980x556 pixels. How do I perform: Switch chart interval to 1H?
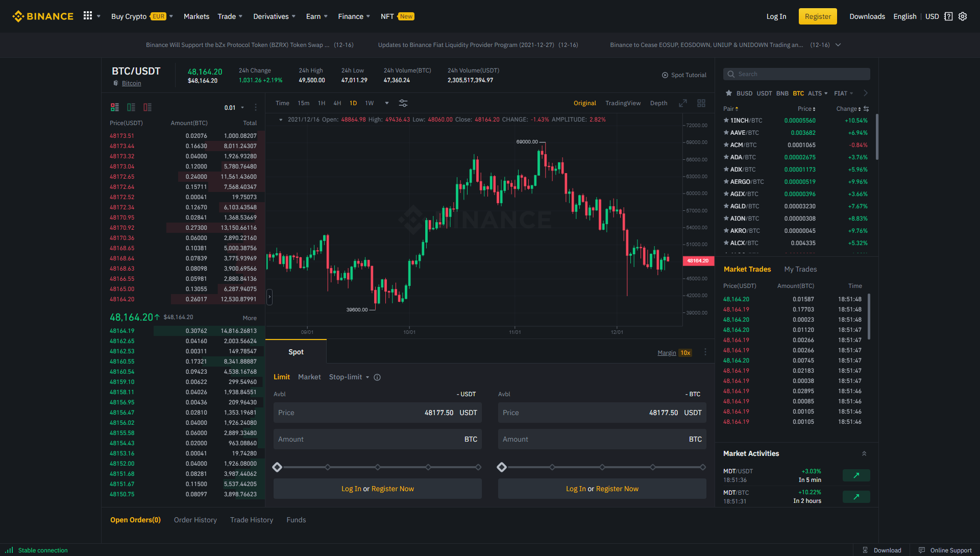tap(322, 103)
